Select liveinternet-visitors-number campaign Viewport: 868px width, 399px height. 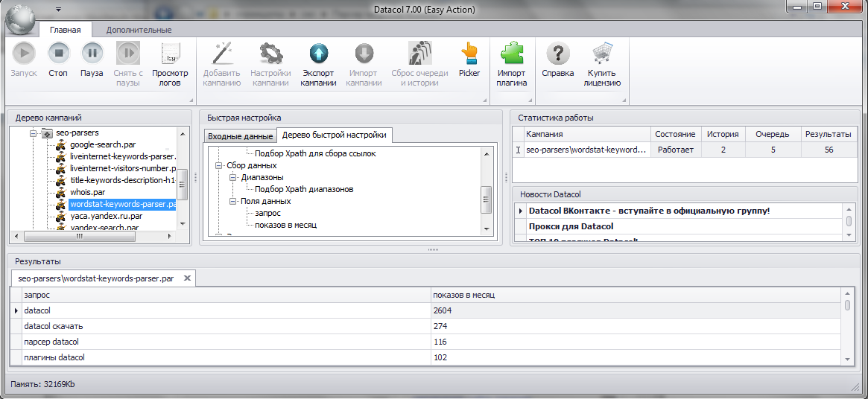pos(123,169)
